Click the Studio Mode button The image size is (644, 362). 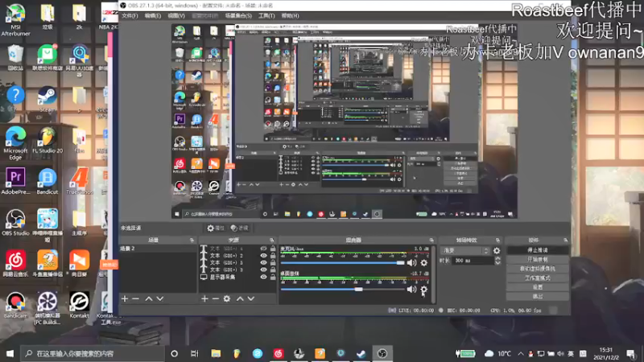[x=538, y=278]
